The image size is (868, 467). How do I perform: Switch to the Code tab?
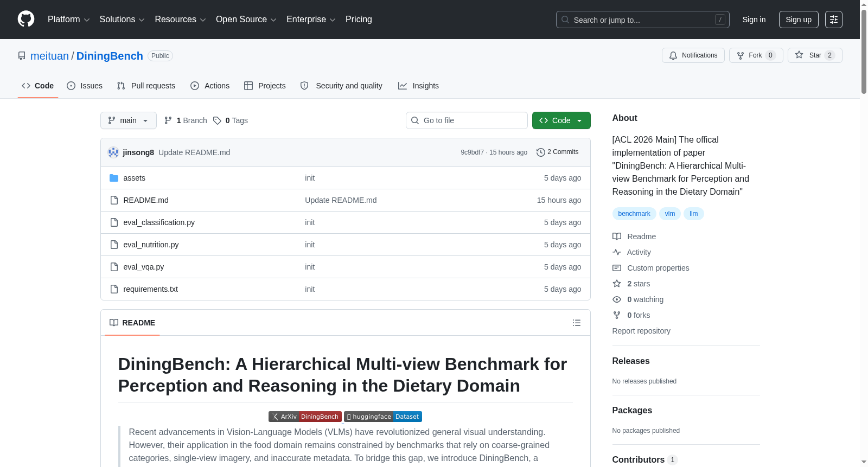point(38,86)
